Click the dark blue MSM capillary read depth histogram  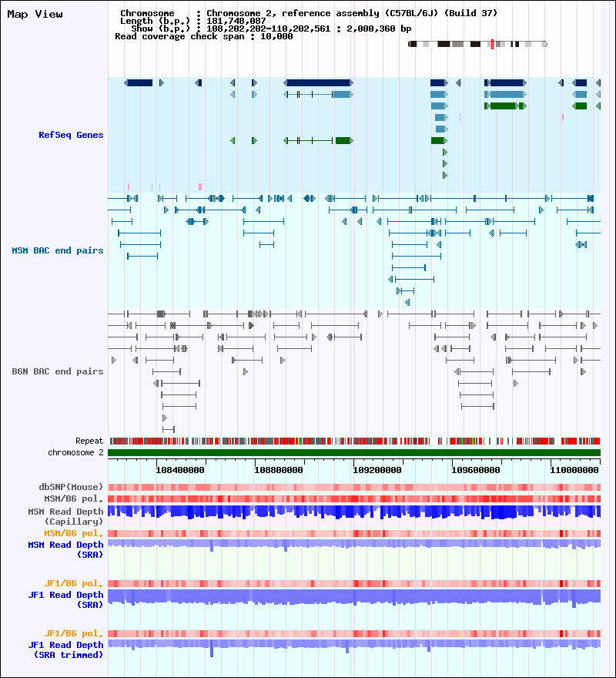click(x=354, y=512)
